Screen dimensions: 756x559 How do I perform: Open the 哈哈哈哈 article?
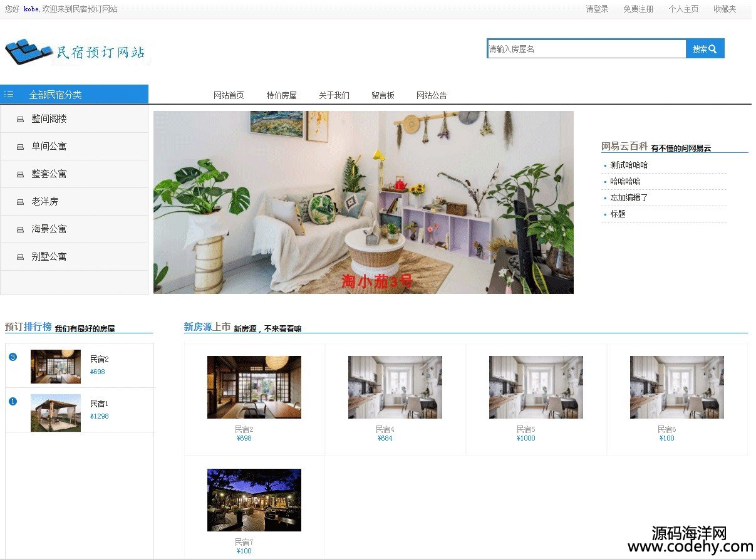click(625, 181)
